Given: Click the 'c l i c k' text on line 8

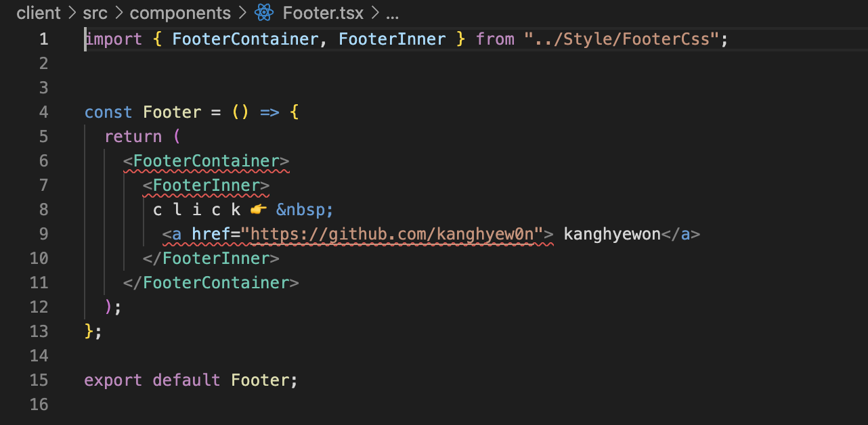Looking at the screenshot, I should [197, 210].
